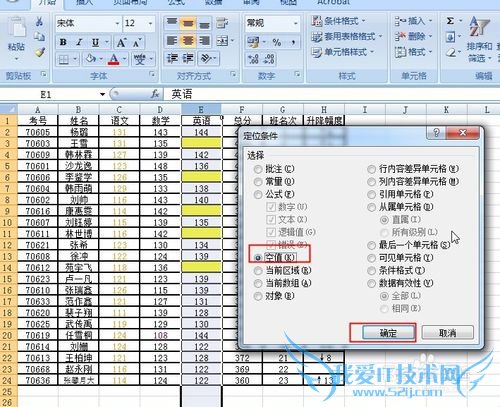Open the 格式 cells dropdown
Viewport: 500px width, 407px height.
coord(413,52)
